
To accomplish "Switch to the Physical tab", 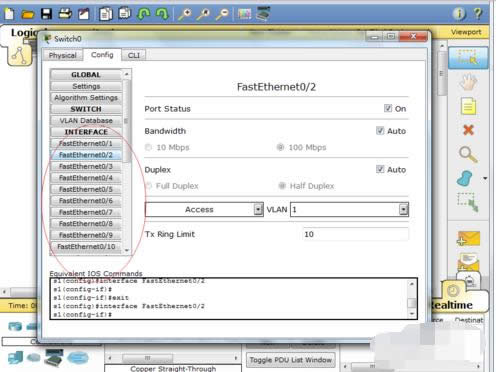I will (63, 55).
